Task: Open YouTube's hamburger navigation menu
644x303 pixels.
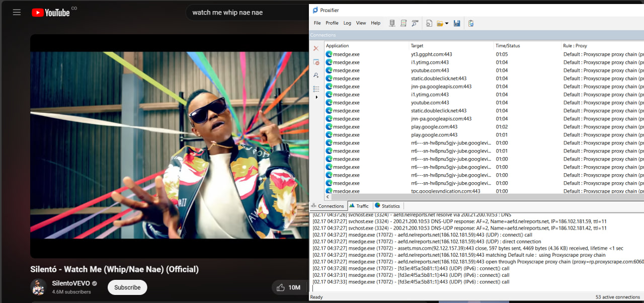Action: [17, 12]
